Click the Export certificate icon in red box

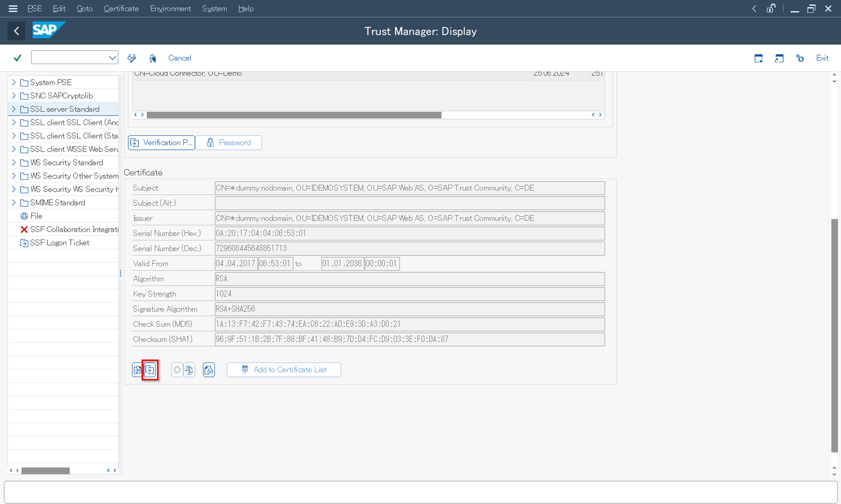150,369
